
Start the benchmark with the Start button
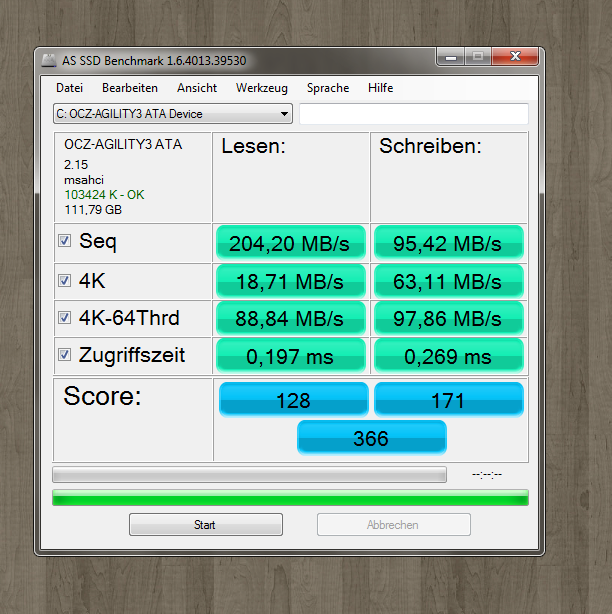[x=206, y=524]
